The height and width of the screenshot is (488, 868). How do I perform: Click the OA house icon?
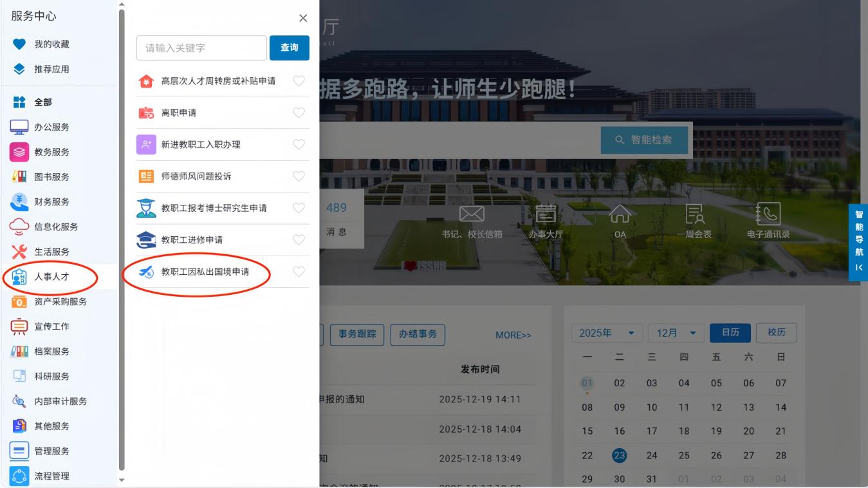pyautogui.click(x=620, y=215)
